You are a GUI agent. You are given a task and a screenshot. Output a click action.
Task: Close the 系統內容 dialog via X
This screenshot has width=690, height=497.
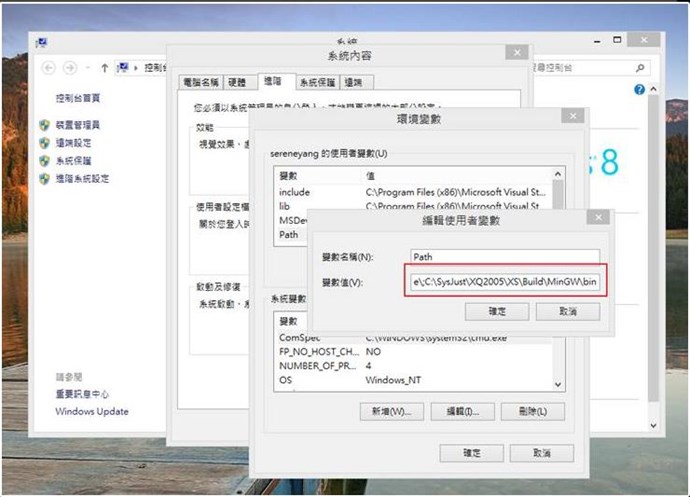pos(517,53)
